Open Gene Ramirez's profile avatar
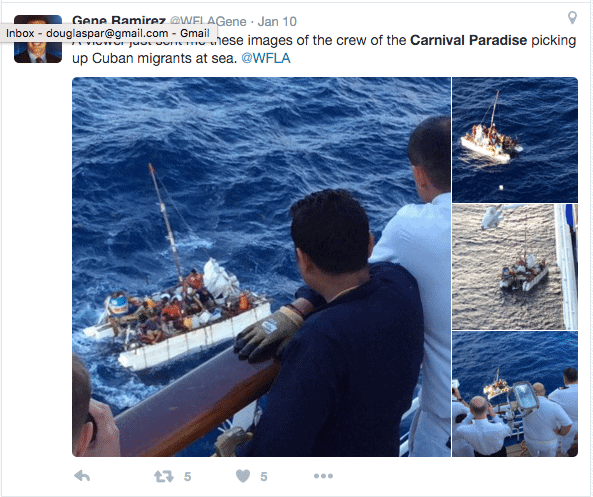593x497 pixels. click(38, 39)
